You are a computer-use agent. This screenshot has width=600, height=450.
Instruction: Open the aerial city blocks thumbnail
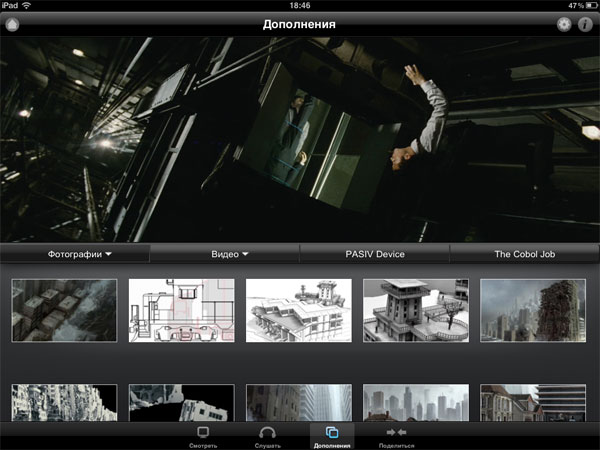64,310
